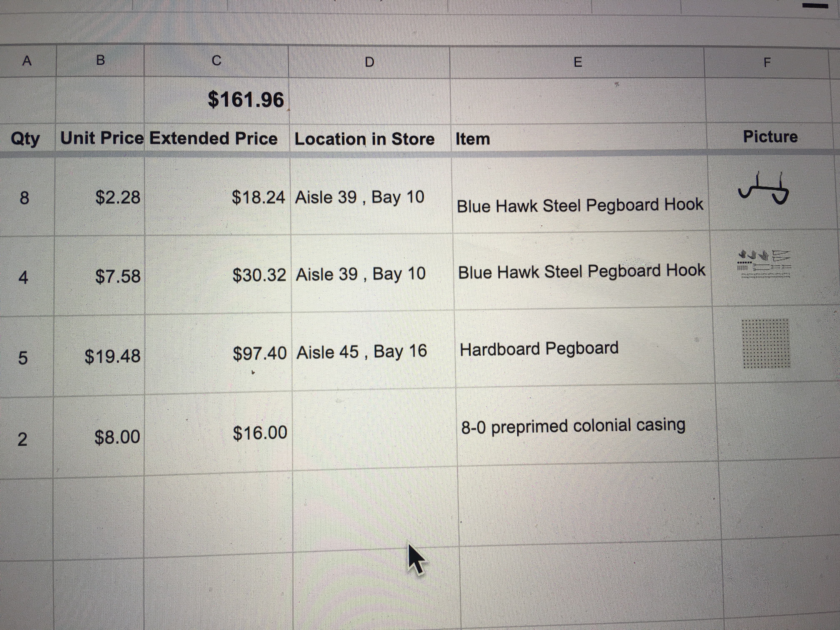Click the 8-0 preprimed colonial casing cell
The height and width of the screenshot is (630, 840).
coord(573,426)
